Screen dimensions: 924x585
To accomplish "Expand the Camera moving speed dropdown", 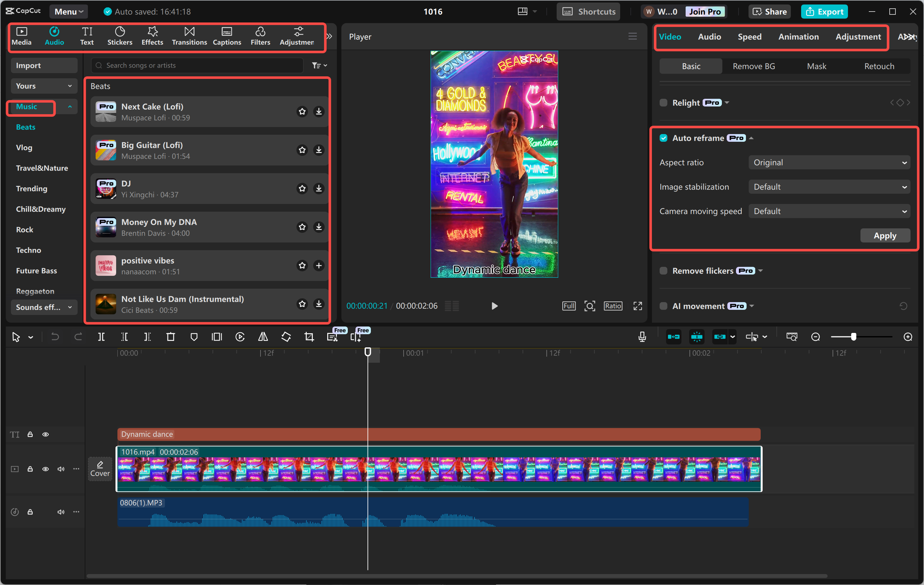I will [x=829, y=211].
